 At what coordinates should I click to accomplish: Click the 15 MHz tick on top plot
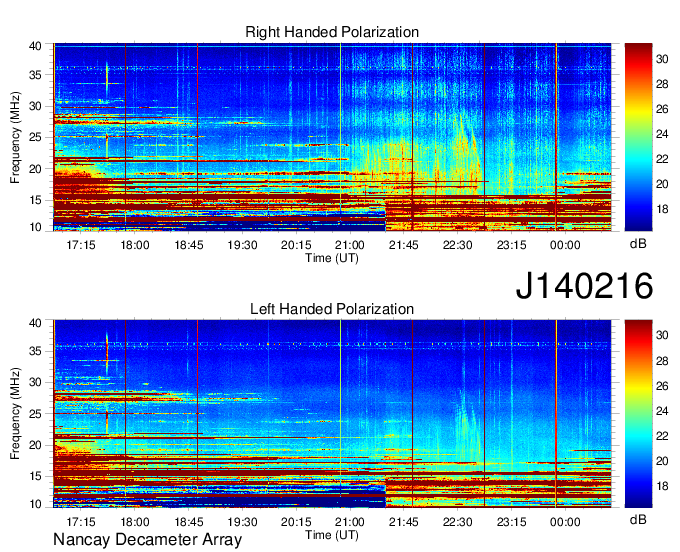35,200
